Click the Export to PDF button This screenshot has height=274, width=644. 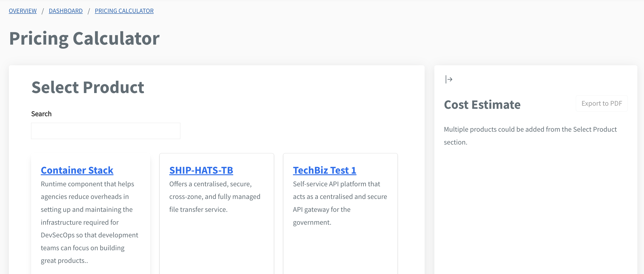[x=602, y=103]
